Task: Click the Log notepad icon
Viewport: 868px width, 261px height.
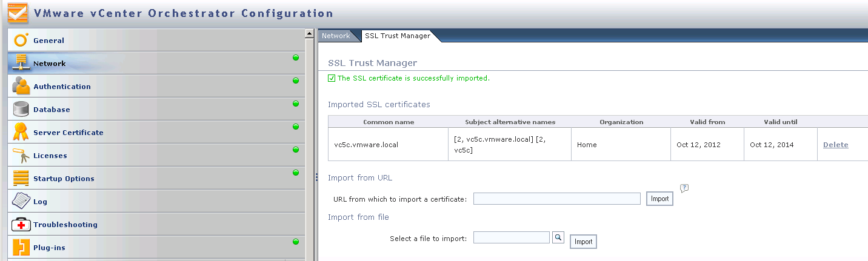Action: click(x=21, y=201)
